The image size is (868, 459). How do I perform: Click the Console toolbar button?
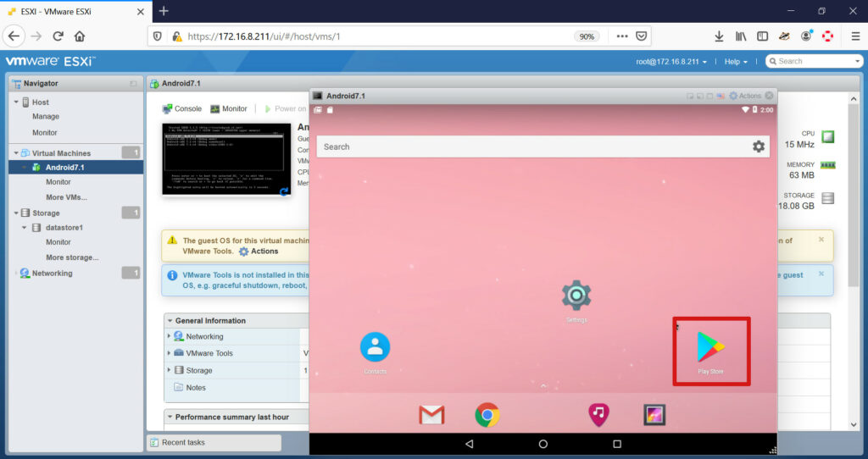182,108
